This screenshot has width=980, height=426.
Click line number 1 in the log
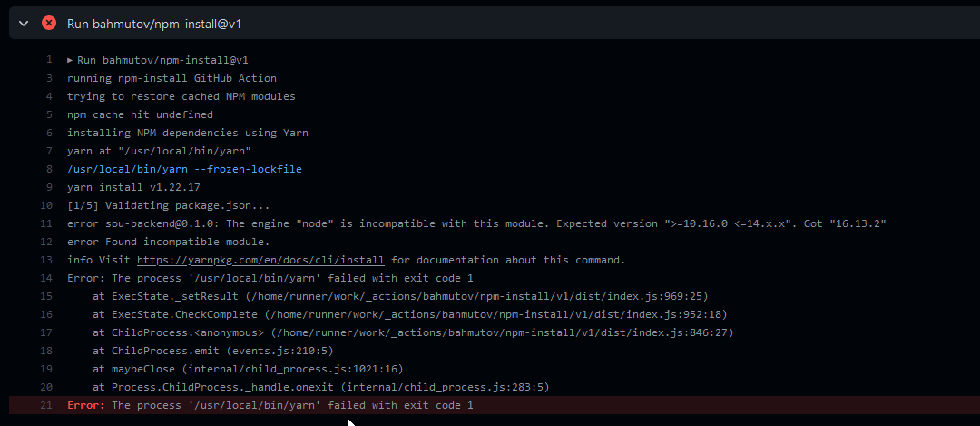tap(49, 60)
